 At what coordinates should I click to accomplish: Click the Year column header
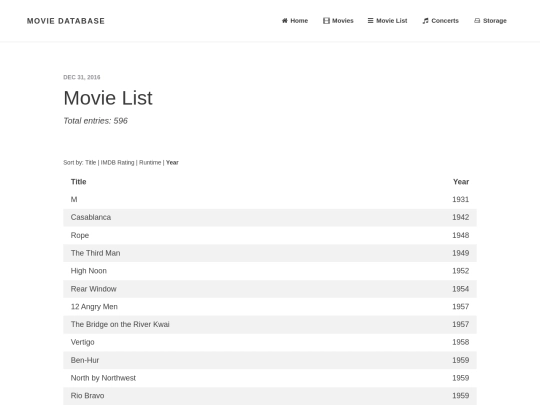coord(461,182)
